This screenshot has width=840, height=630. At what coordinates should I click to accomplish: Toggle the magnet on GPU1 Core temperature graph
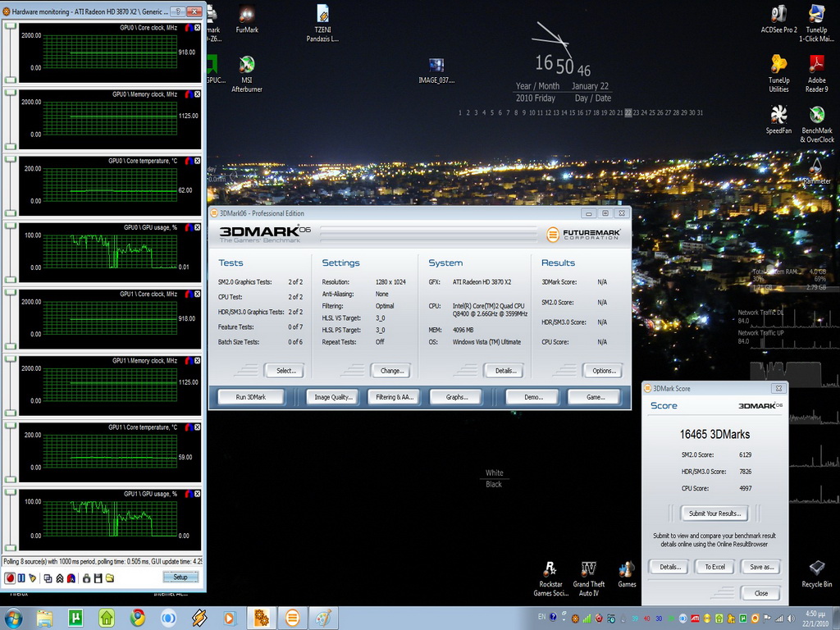(189, 427)
